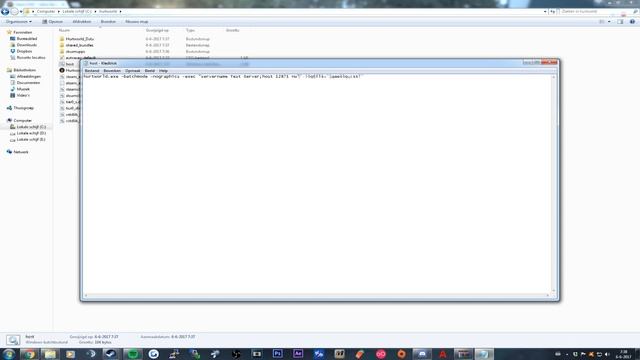Image resolution: width=640 pixels, height=360 pixels.
Task: Open Netwerk in the navigation pane
Action: click(20, 152)
